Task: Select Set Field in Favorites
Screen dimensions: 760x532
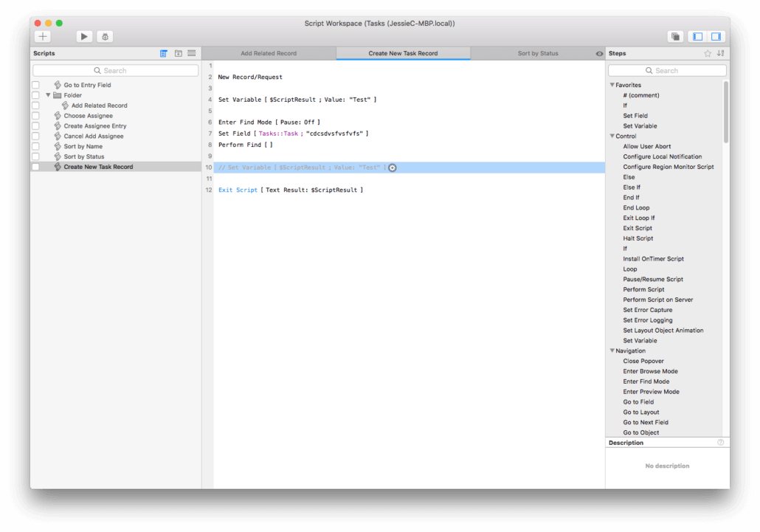Action: click(x=635, y=116)
